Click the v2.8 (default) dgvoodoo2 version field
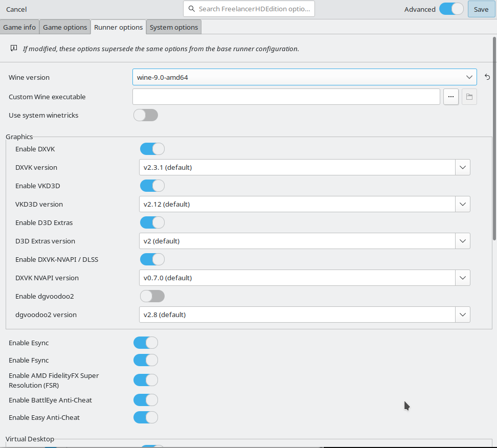497x448 pixels. 297,314
